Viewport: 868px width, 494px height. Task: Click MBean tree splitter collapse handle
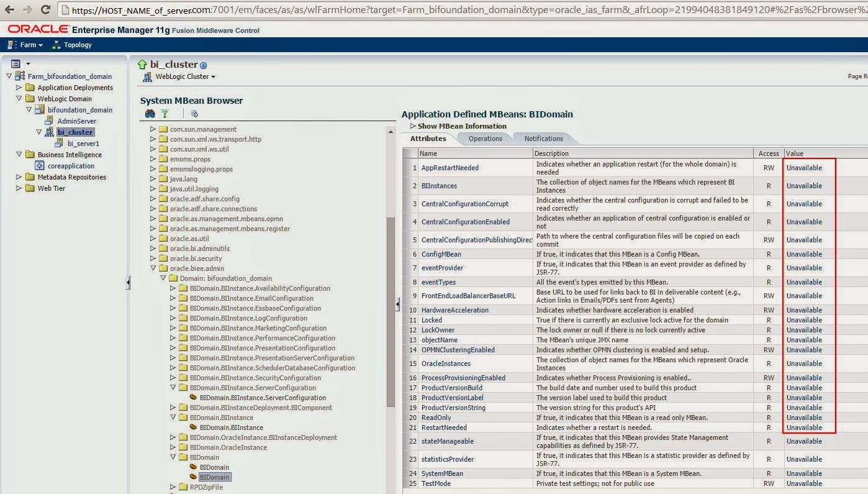pyautogui.click(x=398, y=304)
